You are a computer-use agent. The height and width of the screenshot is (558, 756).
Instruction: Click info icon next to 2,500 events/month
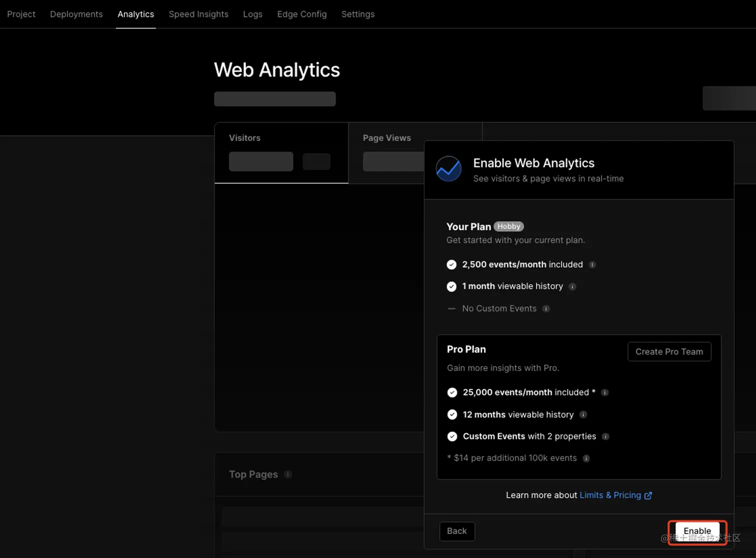coord(592,265)
